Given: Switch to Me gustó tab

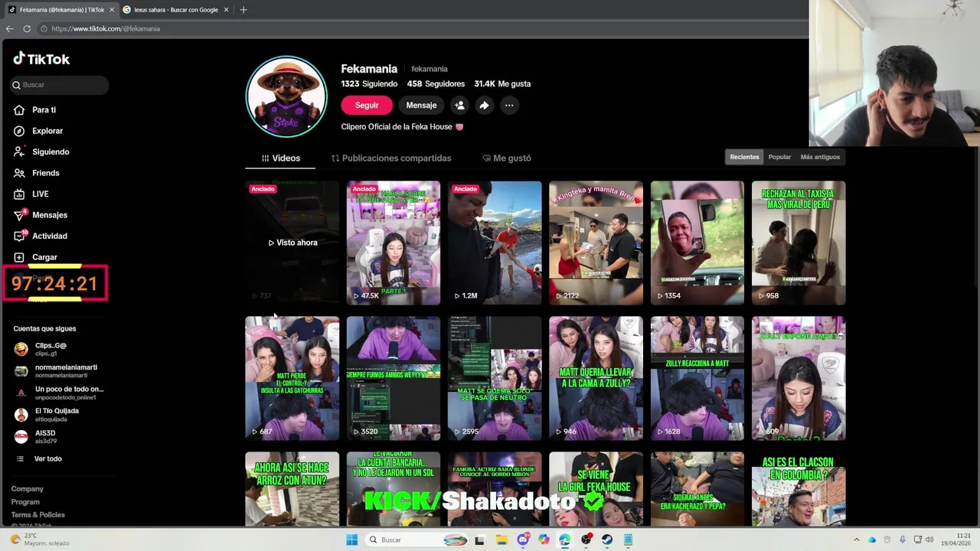Looking at the screenshot, I should pos(507,158).
